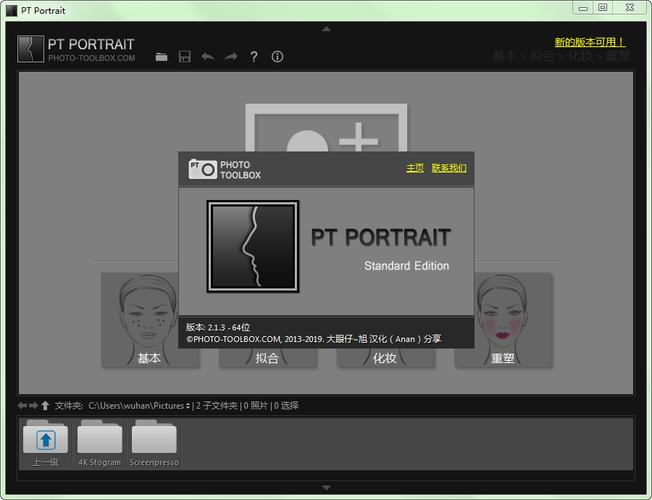Click the 新的版本可用 update link

pos(590,42)
